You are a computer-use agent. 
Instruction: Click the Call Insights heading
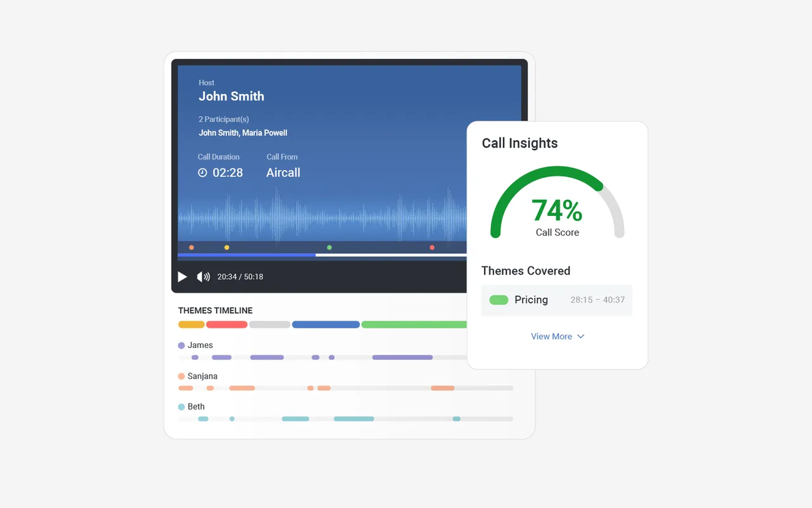[x=519, y=143]
